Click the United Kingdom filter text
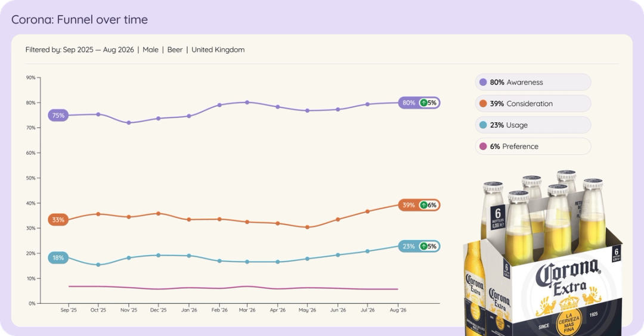Viewport: 644px width, 336px height. (218, 49)
